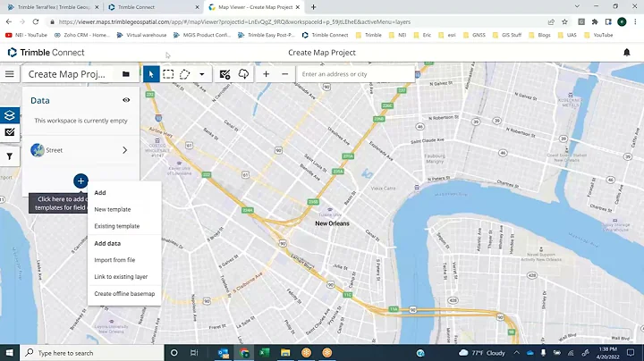Image resolution: width=644 pixels, height=361 pixels.
Task: Switch to Trimble Connect browser tab
Action: click(x=136, y=7)
